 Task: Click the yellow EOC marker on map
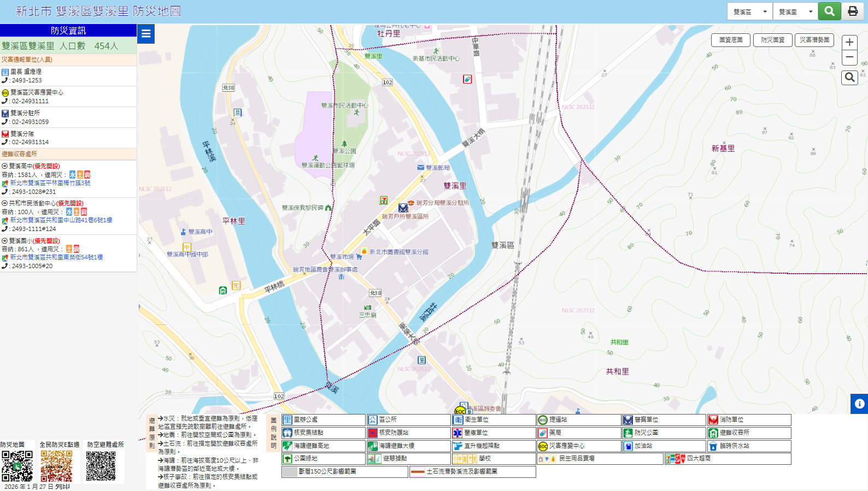pos(460,410)
